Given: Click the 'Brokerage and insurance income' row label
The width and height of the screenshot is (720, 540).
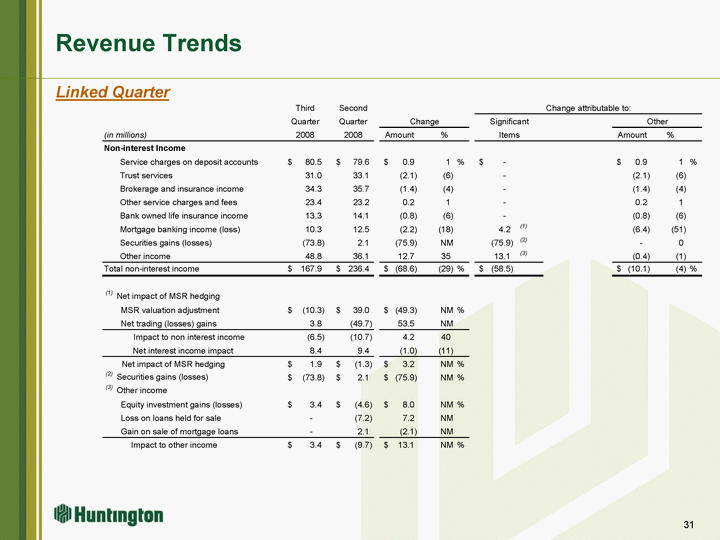Looking at the screenshot, I should point(181,189).
